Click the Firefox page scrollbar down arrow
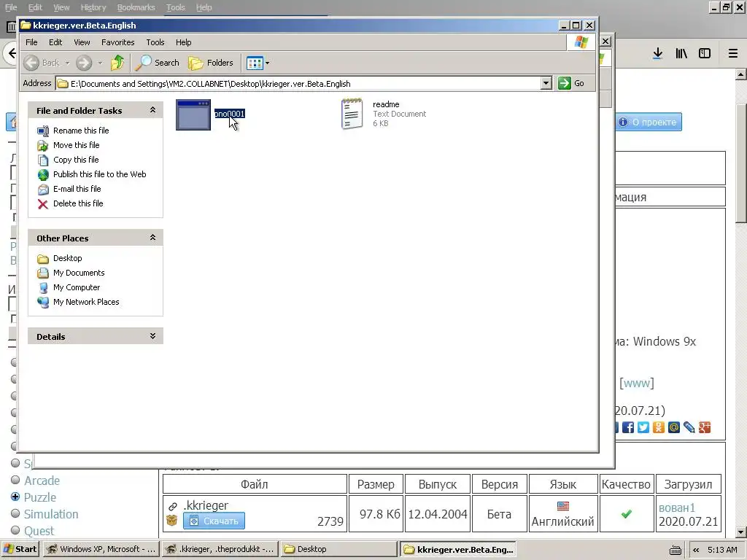Image resolution: width=747 pixels, height=560 pixels. tap(741, 532)
